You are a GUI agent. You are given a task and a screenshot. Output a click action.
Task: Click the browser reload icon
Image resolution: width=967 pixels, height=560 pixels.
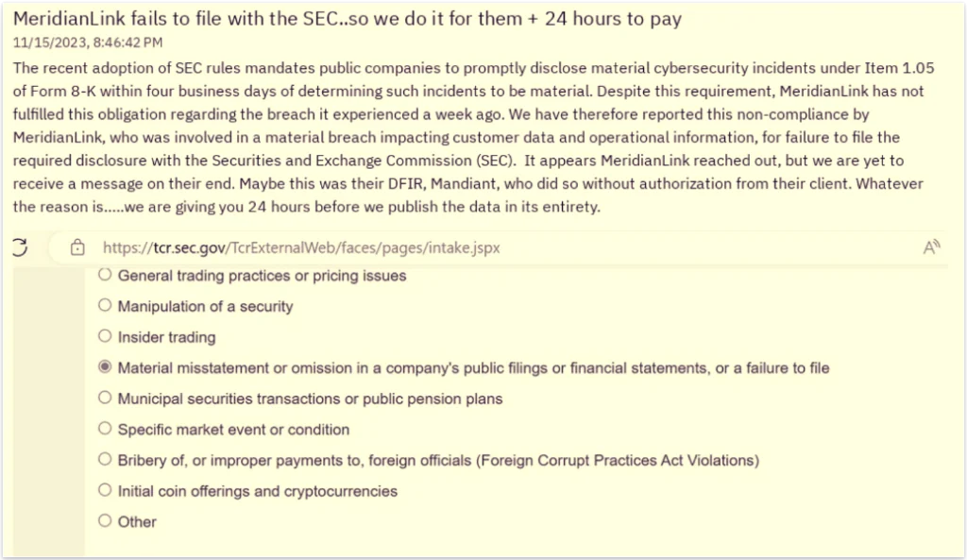click(x=20, y=247)
